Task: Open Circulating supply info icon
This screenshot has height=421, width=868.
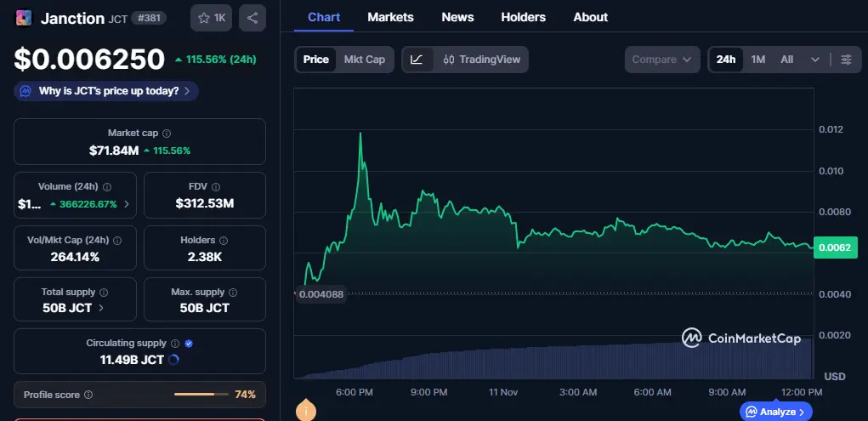Action: [175, 344]
